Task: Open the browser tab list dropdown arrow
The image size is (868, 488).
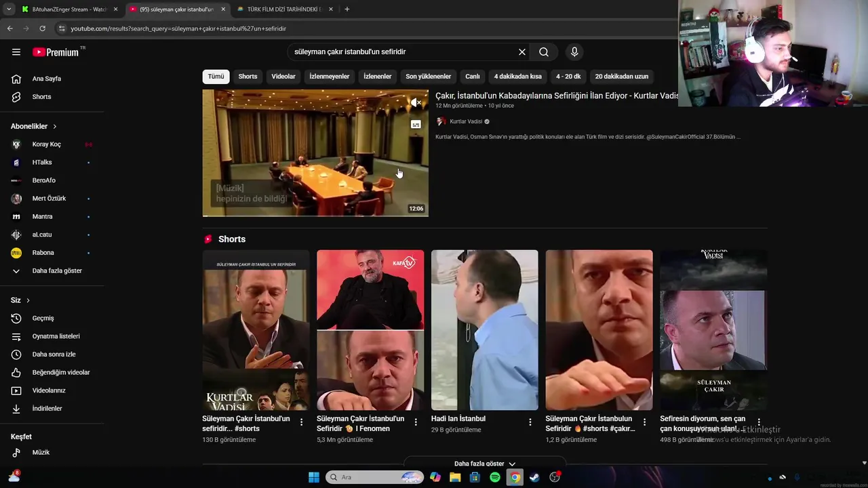Action: tap(8, 9)
